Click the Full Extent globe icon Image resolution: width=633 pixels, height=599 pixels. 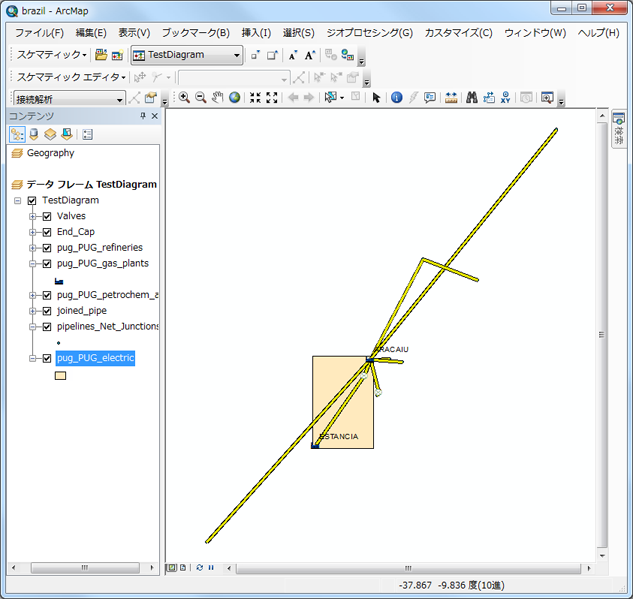(234, 98)
